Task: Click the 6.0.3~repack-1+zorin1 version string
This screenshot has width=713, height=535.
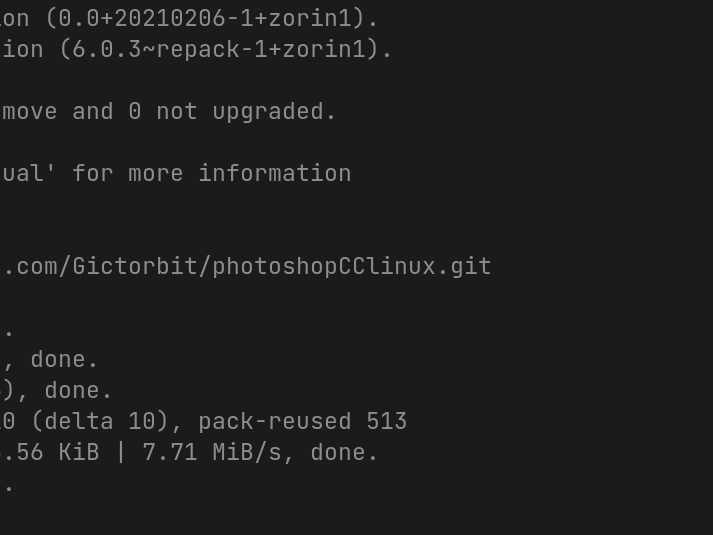Action: click(x=220, y=49)
